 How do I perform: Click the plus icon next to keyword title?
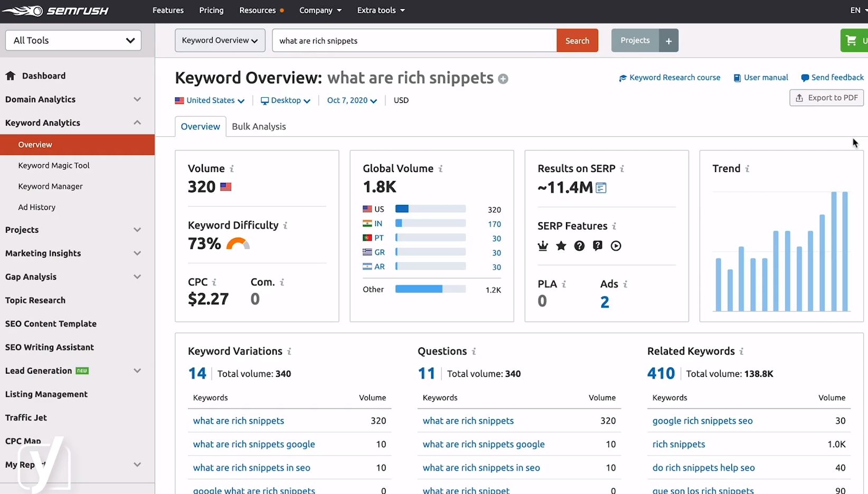pos(503,79)
